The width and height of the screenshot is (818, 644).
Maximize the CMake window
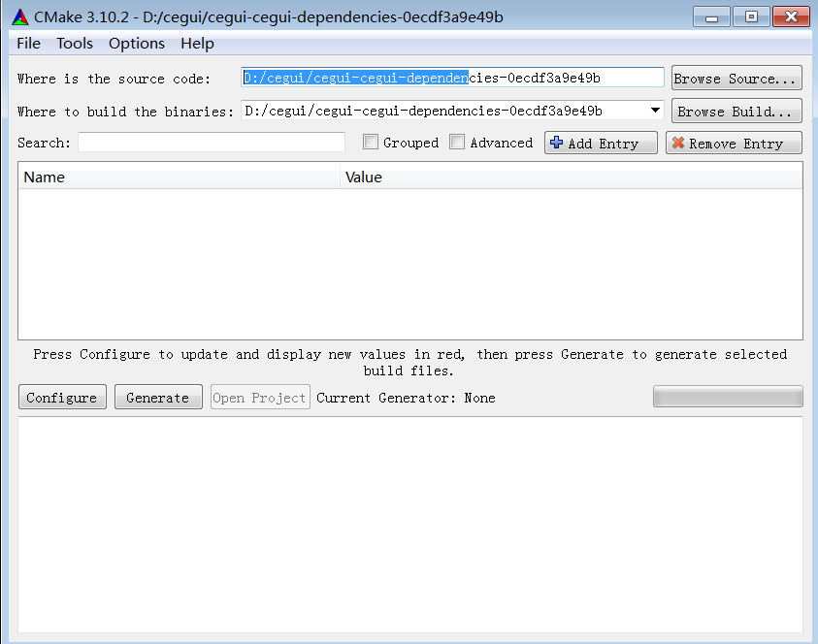click(751, 17)
